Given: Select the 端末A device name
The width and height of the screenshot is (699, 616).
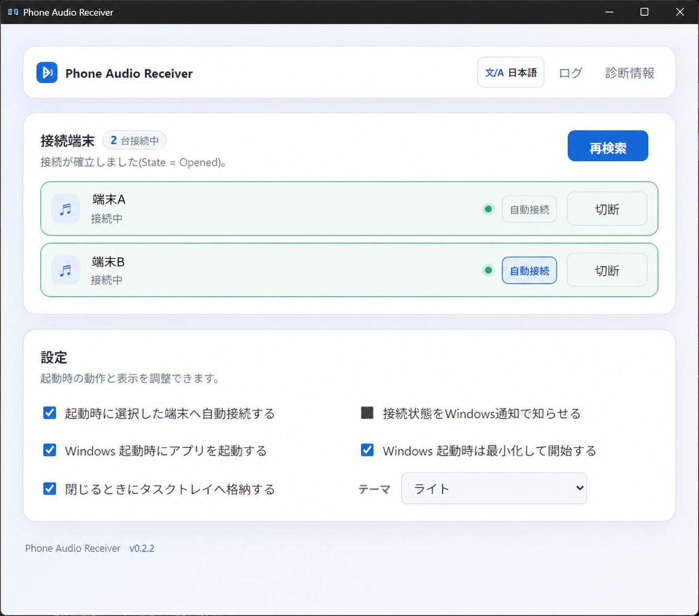Looking at the screenshot, I should pyautogui.click(x=109, y=199).
